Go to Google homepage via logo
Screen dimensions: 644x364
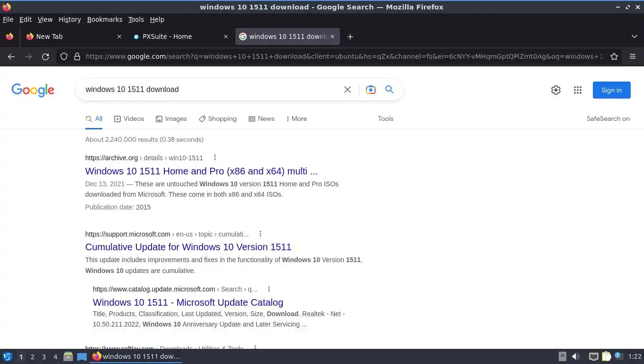pos(33,90)
